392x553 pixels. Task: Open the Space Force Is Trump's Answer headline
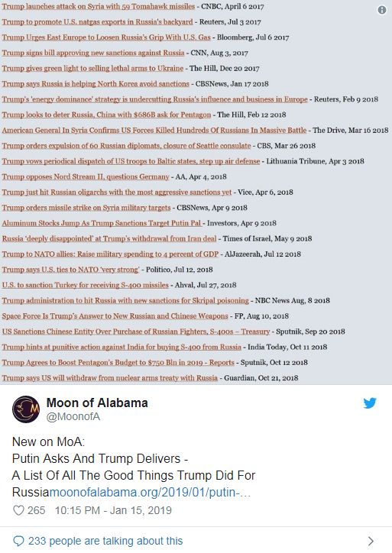115,316
